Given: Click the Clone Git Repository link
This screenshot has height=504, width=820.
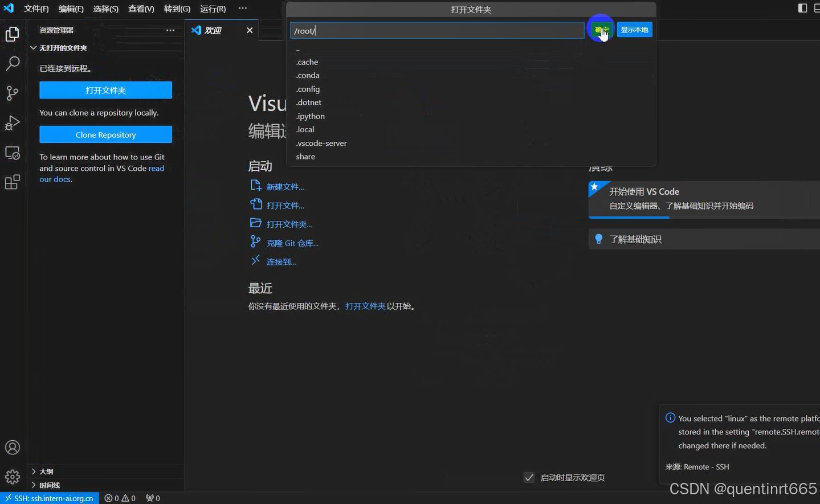Looking at the screenshot, I should (x=292, y=243).
